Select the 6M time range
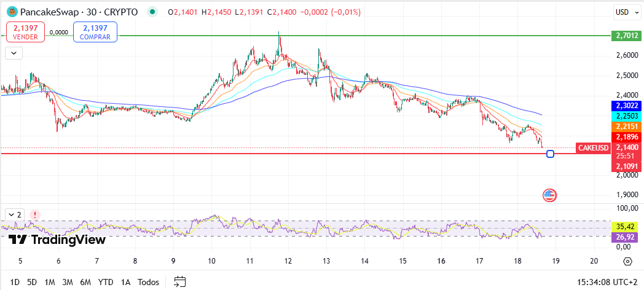Image resolution: width=644 pixels, height=290 pixels. point(85,282)
